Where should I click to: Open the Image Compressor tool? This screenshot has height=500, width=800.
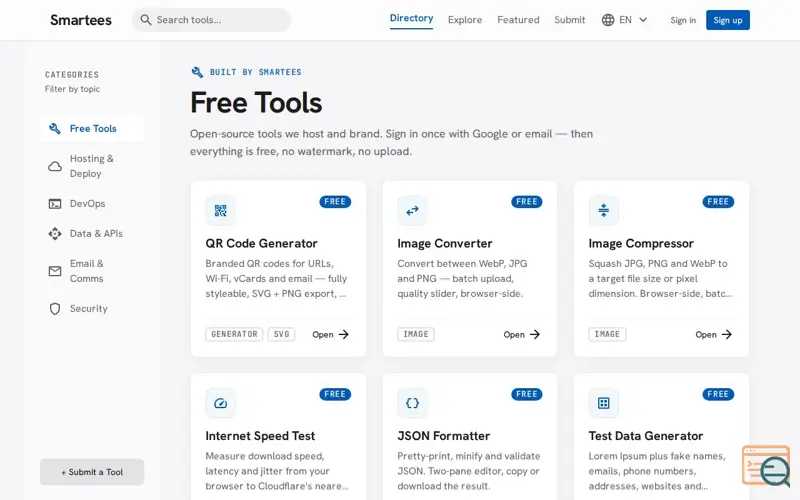coord(714,334)
